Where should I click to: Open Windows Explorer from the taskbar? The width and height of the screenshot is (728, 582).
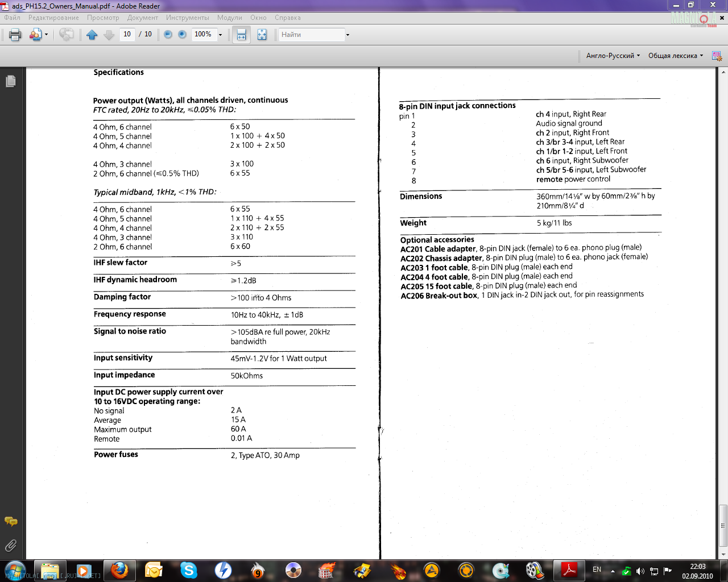point(50,570)
